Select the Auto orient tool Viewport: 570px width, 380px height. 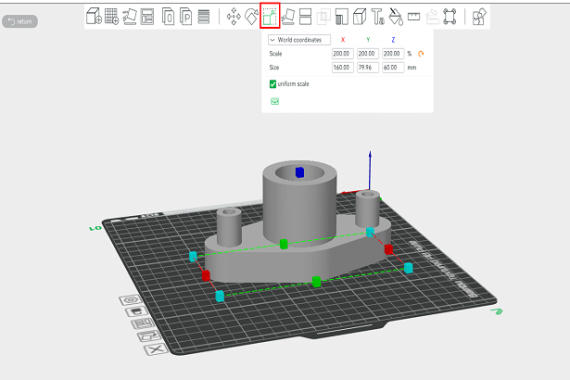click(x=129, y=16)
